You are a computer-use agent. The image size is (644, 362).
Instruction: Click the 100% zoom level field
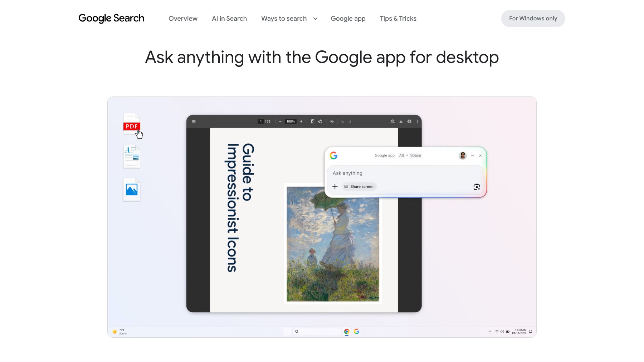pos(291,122)
